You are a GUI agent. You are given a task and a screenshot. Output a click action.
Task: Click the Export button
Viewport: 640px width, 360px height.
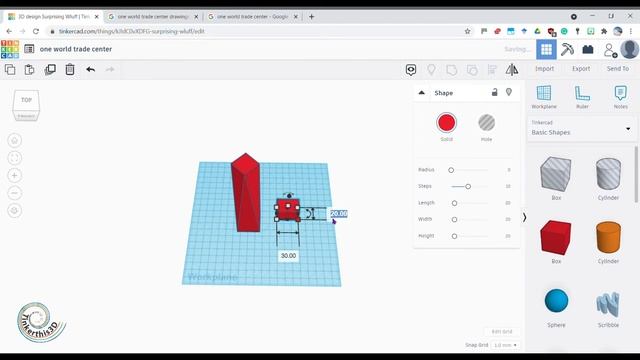click(x=581, y=69)
